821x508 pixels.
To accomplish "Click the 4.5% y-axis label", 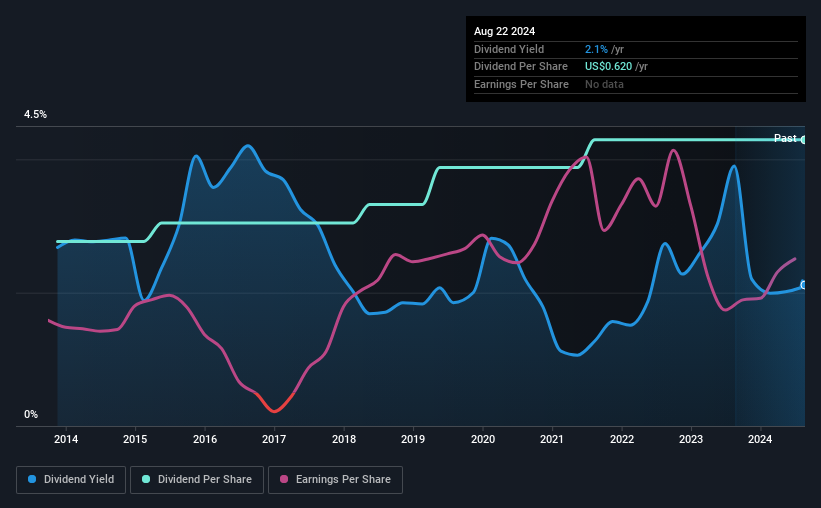I will tap(35, 115).
